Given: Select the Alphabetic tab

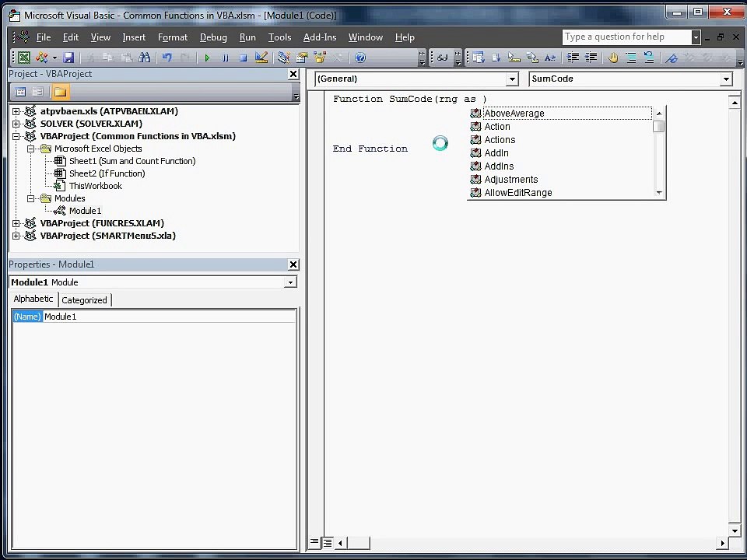Looking at the screenshot, I should pyautogui.click(x=33, y=299).
